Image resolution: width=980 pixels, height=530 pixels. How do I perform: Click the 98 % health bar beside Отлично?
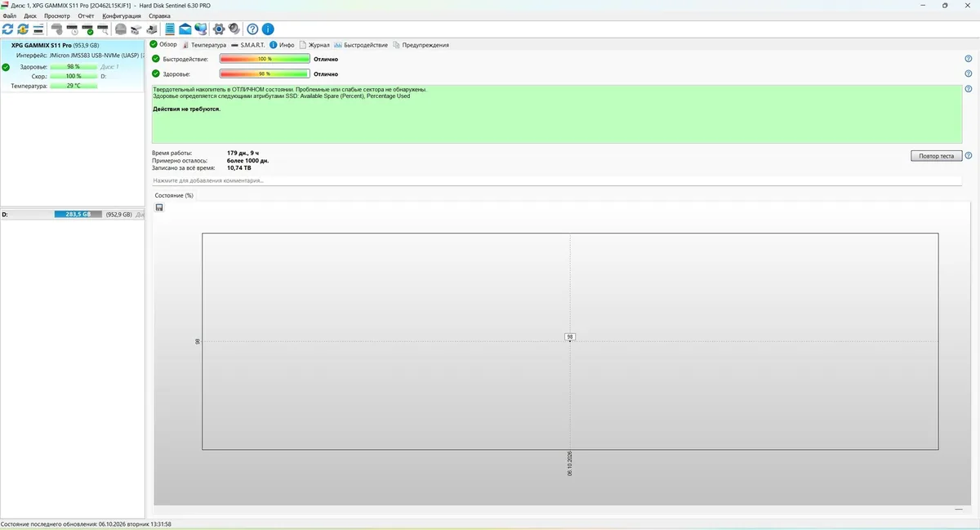click(x=265, y=73)
